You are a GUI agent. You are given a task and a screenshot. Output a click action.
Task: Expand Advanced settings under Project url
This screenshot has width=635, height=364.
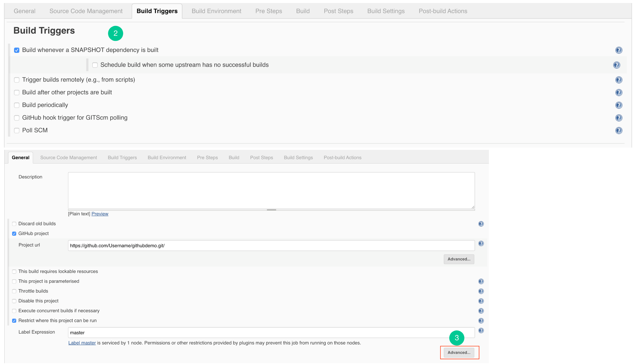459,259
